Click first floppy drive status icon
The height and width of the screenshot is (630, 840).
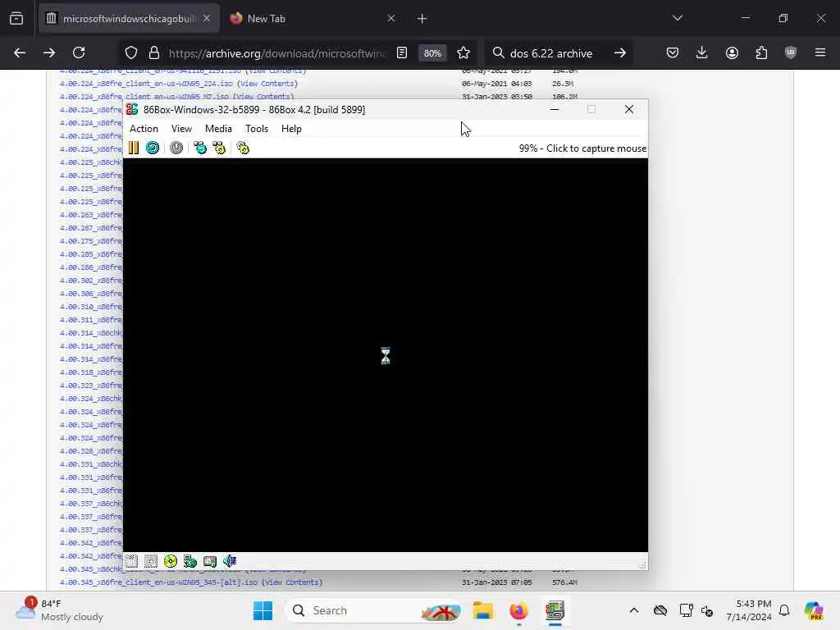tap(132, 561)
